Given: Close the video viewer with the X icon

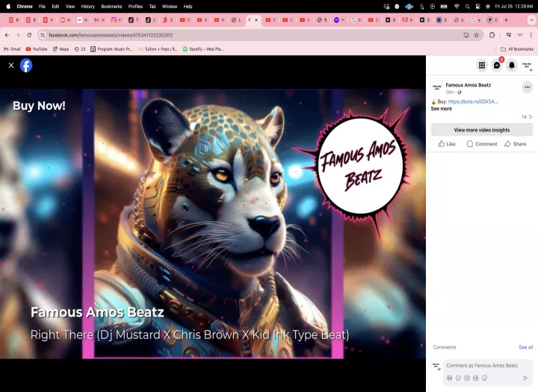Looking at the screenshot, I should (x=11, y=65).
